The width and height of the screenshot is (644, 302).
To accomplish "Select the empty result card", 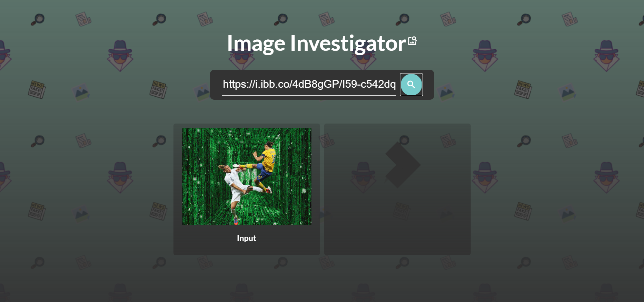I will click(397, 189).
